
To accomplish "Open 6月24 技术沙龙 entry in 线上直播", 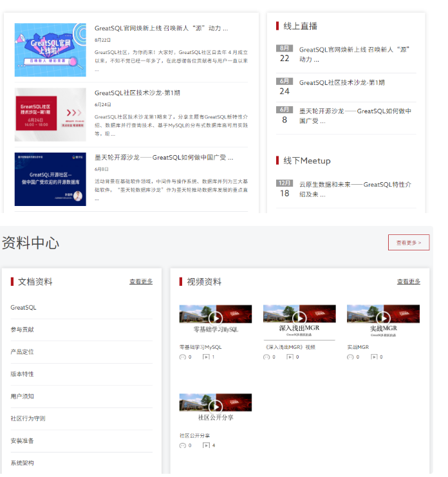I will pyautogui.click(x=346, y=87).
